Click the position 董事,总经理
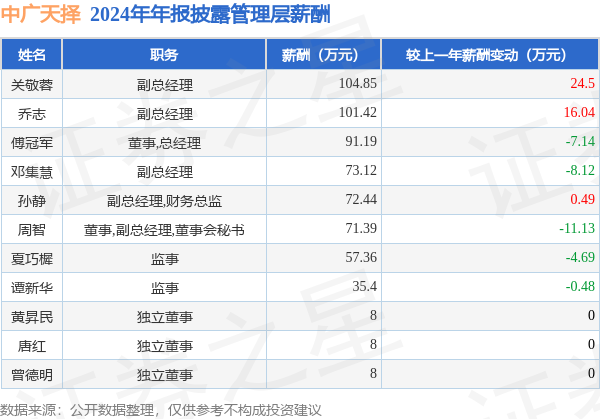Image resolution: width=600 pixels, height=419 pixels. pos(164,143)
